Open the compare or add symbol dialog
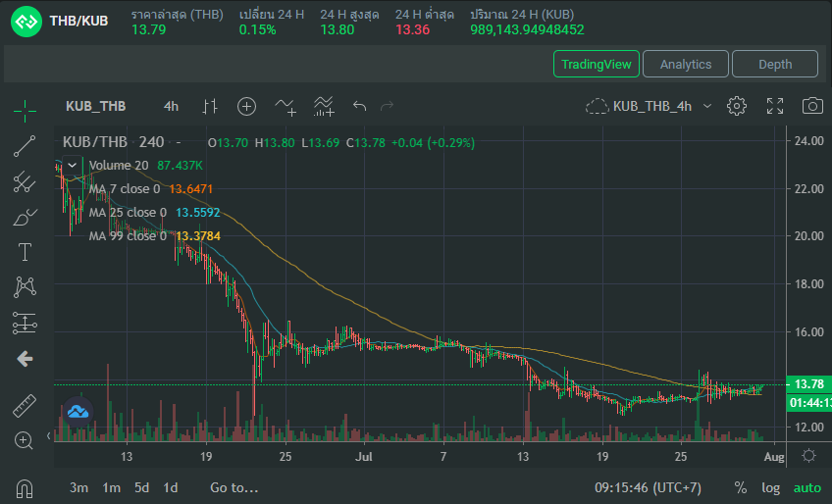Image resolution: width=832 pixels, height=504 pixels. tap(246, 107)
